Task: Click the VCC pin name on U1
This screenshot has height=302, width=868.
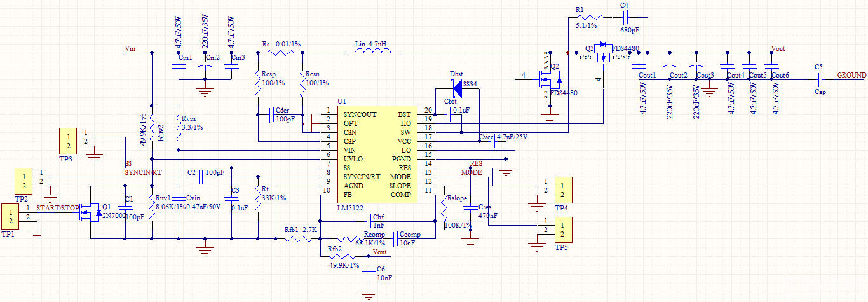Action: (405, 141)
